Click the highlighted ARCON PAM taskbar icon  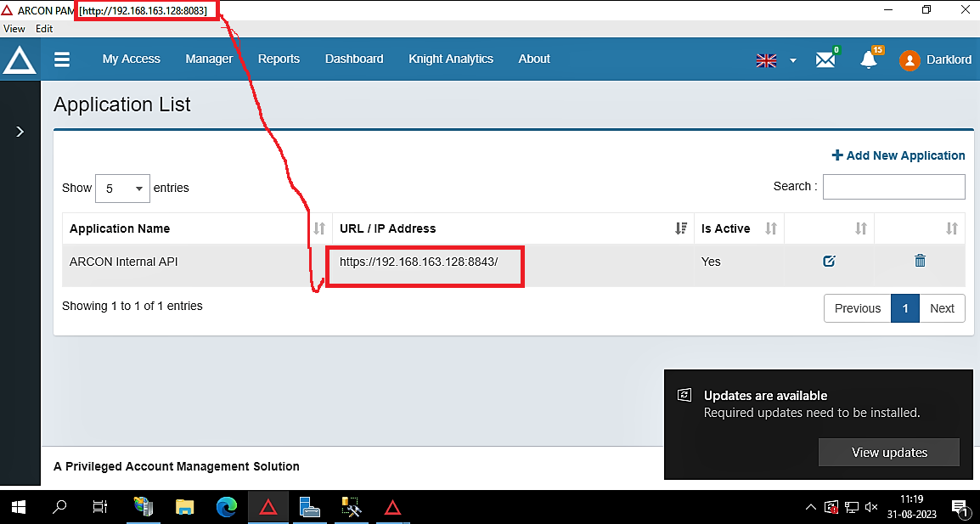(268, 507)
